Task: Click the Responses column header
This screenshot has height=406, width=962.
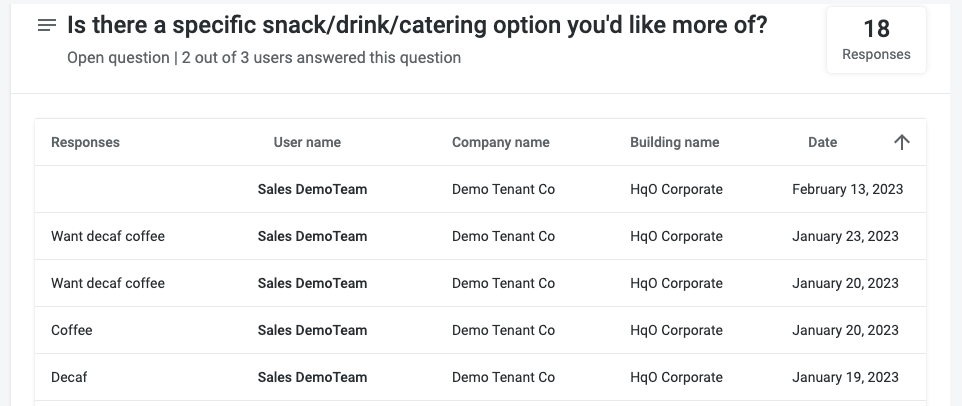Action: coord(85,142)
